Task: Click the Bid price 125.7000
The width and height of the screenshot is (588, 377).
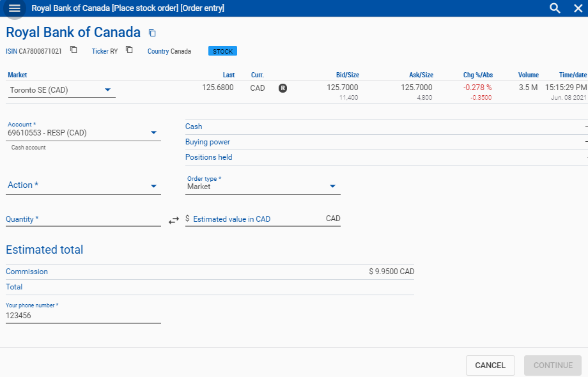Action: tap(343, 88)
